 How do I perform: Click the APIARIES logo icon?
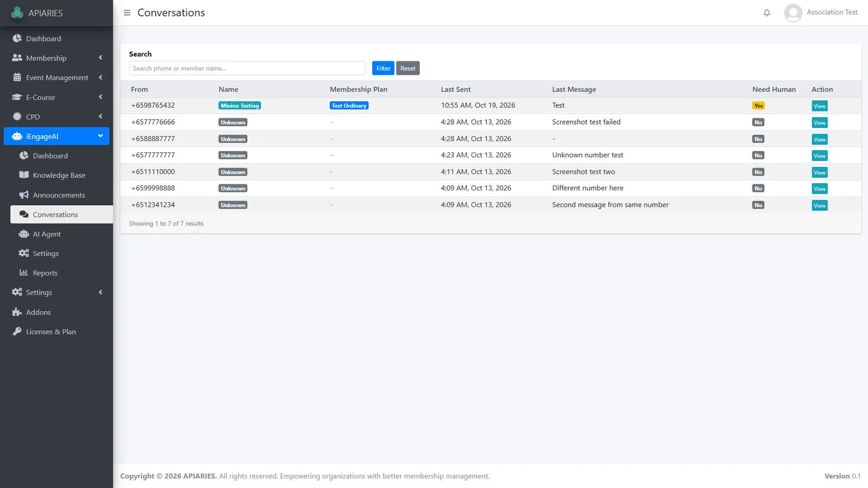tap(17, 12)
